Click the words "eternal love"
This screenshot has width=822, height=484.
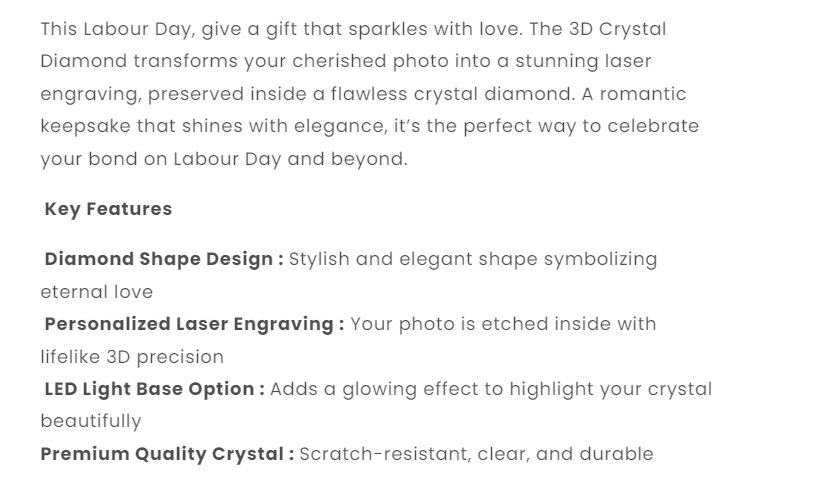(97, 292)
